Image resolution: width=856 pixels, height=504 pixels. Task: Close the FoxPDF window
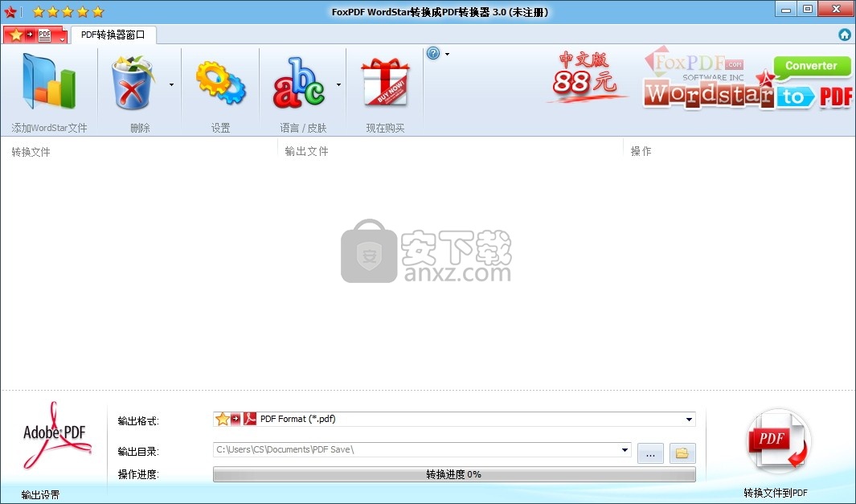click(836, 10)
